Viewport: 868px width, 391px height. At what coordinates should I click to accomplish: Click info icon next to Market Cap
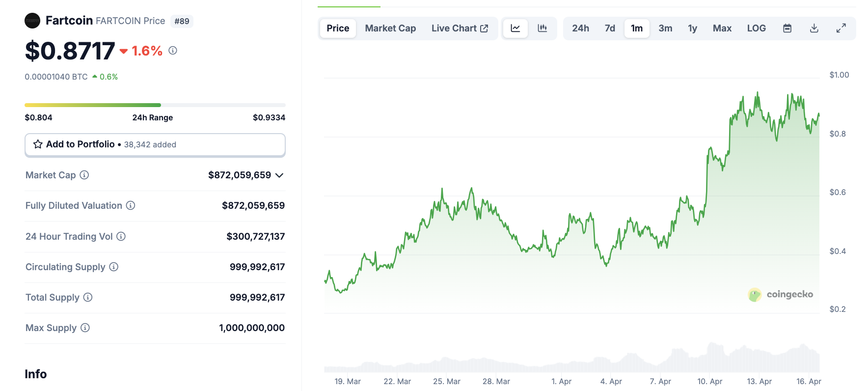[x=84, y=175]
